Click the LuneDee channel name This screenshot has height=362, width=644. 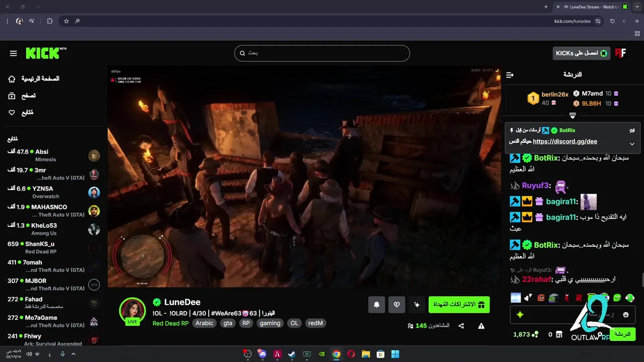[182, 302]
